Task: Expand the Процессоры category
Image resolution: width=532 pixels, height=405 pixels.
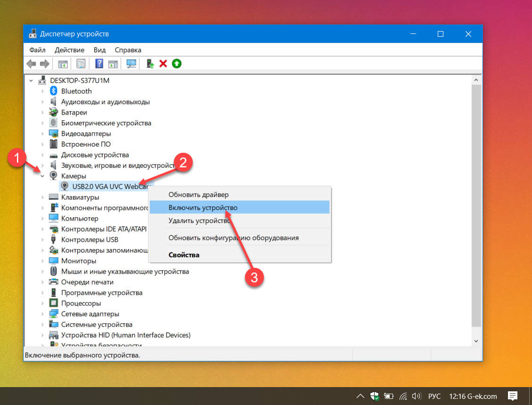Action: tap(42, 303)
